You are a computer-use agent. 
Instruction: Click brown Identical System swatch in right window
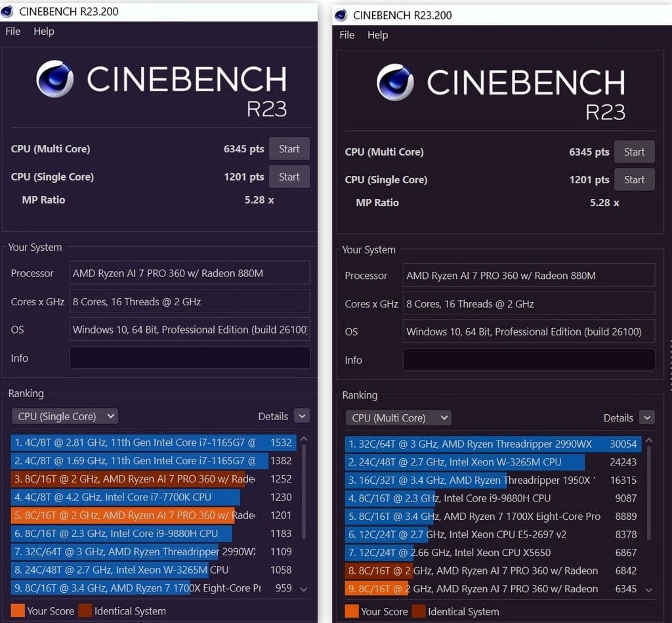(x=419, y=611)
